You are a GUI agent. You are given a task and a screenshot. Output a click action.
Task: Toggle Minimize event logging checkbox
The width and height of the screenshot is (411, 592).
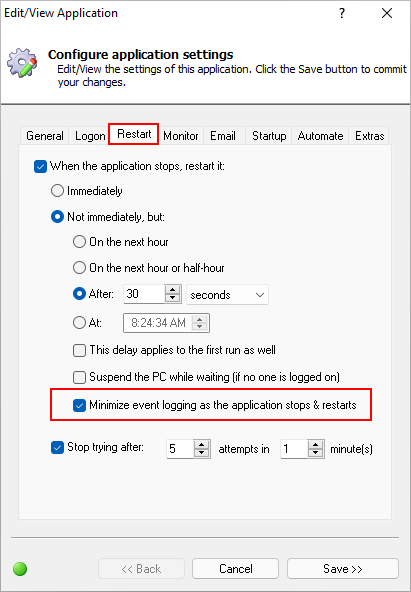click(79, 405)
